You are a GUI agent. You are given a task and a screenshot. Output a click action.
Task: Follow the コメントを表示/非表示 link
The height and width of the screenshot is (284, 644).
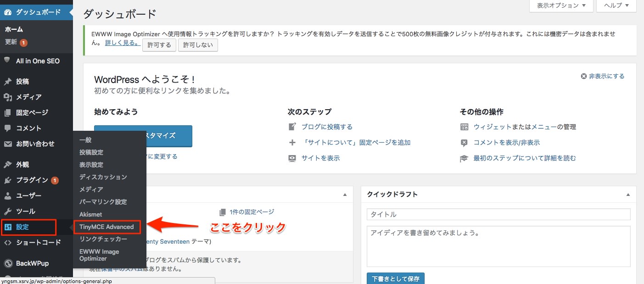click(507, 143)
